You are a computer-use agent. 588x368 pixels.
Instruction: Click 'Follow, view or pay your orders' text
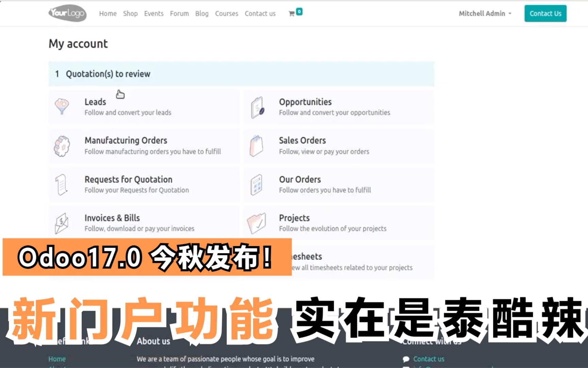324,152
